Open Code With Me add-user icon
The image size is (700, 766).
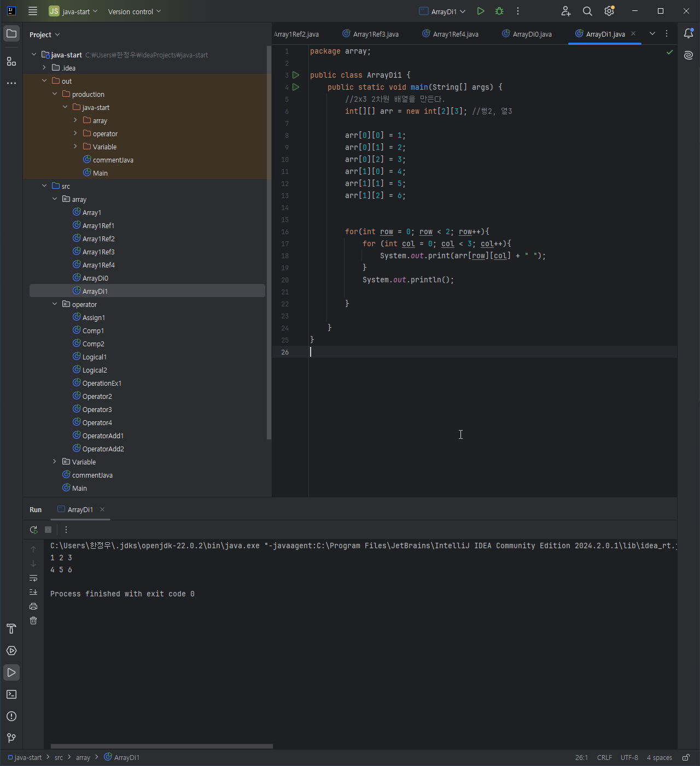coord(566,11)
